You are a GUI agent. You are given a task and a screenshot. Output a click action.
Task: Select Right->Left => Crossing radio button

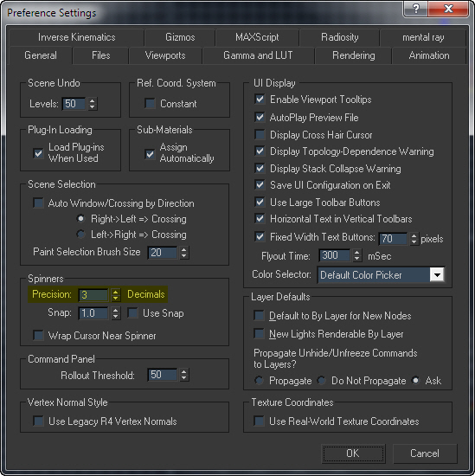(x=80, y=219)
